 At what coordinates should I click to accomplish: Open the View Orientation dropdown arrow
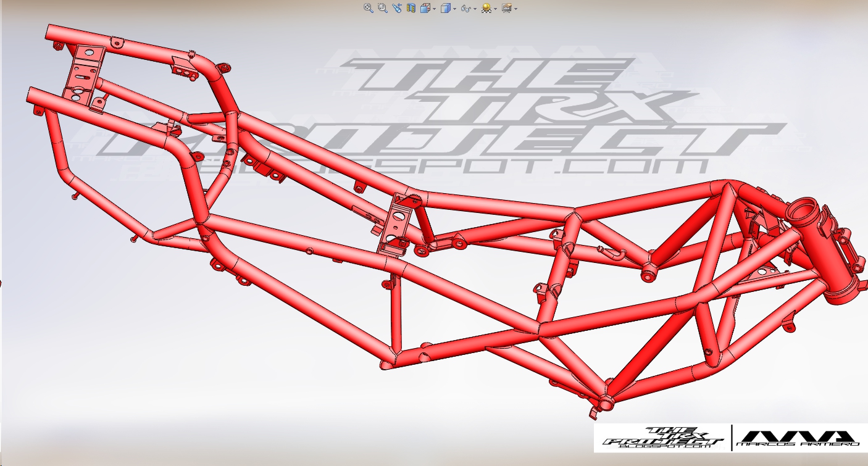point(435,9)
